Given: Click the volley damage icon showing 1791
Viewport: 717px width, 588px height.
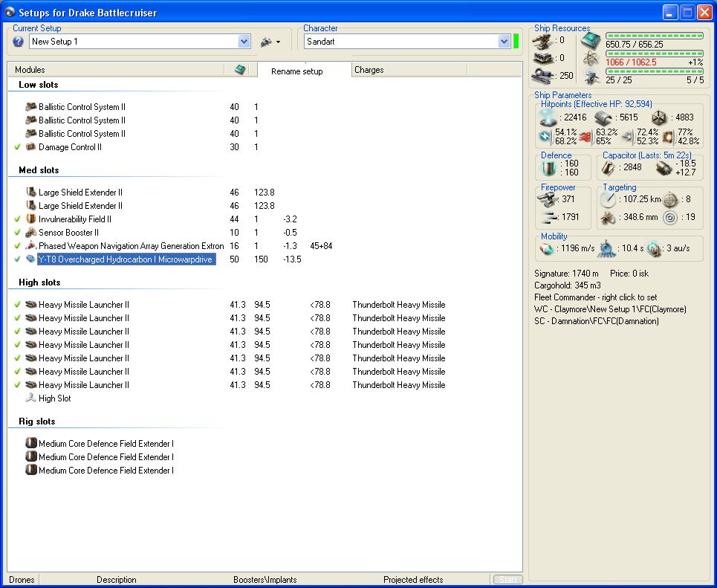Looking at the screenshot, I should pos(549,217).
